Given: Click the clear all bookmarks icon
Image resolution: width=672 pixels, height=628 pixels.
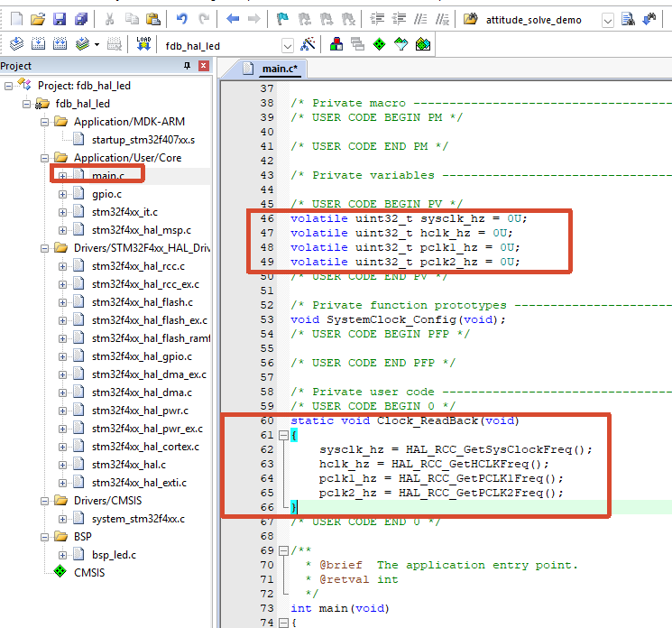Looking at the screenshot, I should (x=348, y=19).
